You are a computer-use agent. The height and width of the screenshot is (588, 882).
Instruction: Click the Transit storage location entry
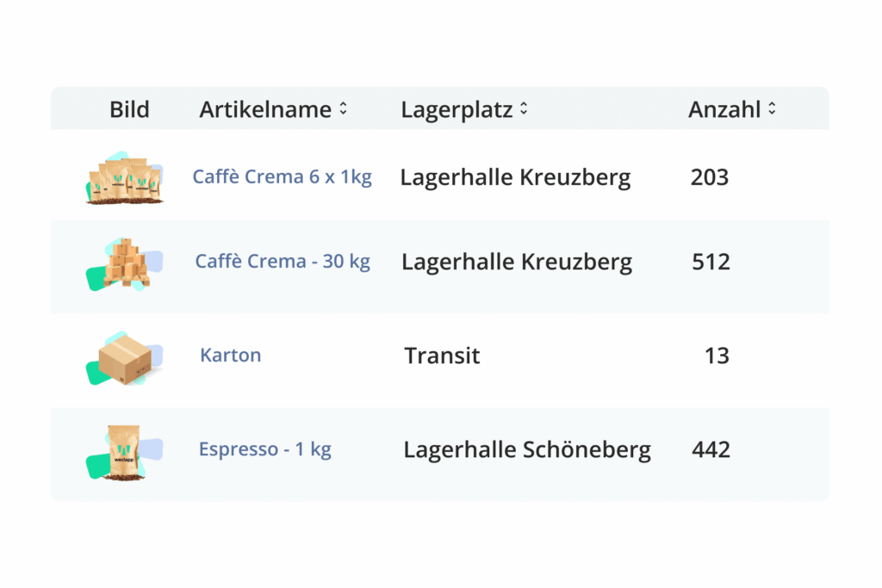[442, 355]
